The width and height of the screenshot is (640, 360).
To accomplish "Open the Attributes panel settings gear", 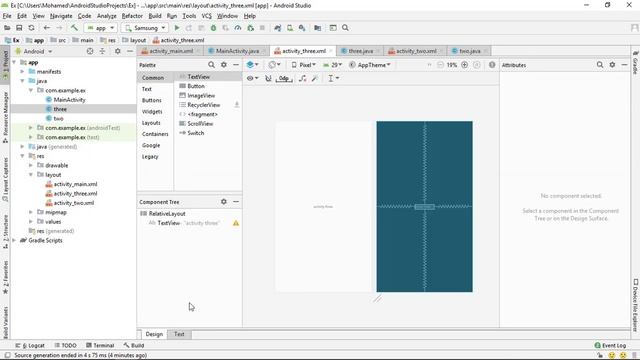I will (612, 64).
